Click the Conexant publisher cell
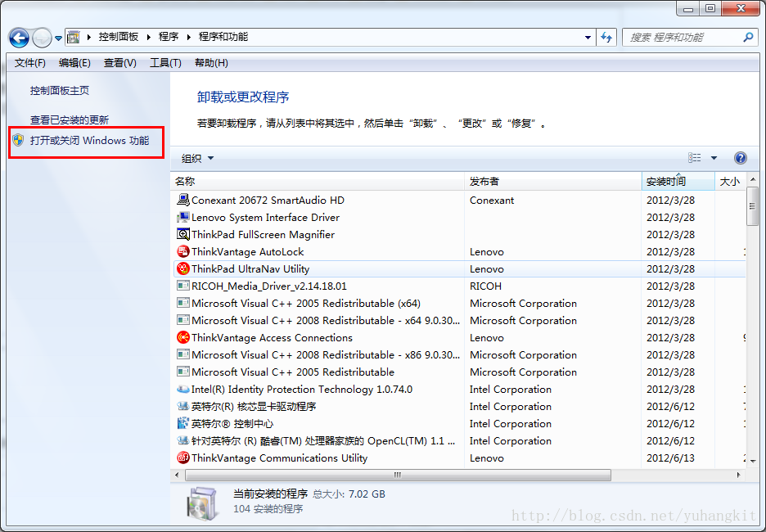This screenshot has width=766, height=532. tap(492, 201)
